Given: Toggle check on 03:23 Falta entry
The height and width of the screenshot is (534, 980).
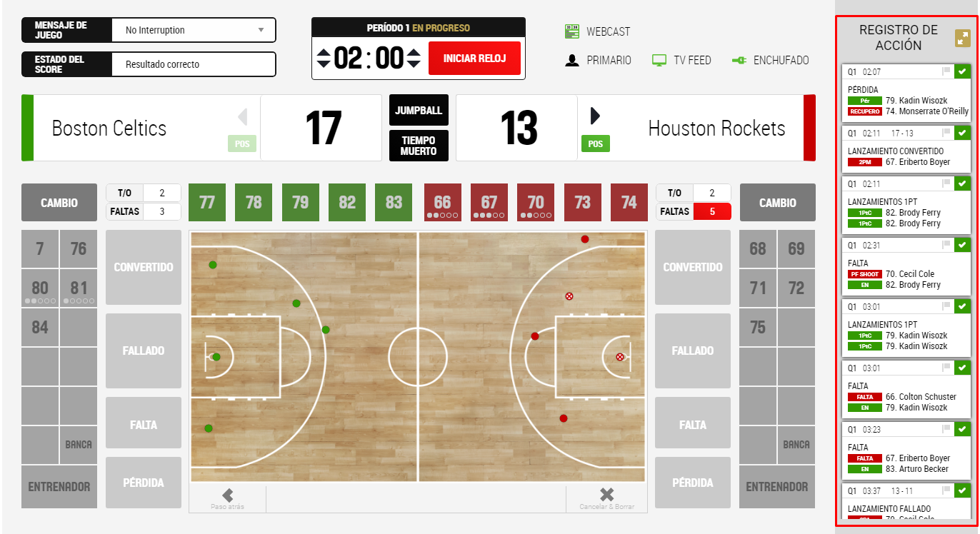Looking at the screenshot, I should pos(962,429).
